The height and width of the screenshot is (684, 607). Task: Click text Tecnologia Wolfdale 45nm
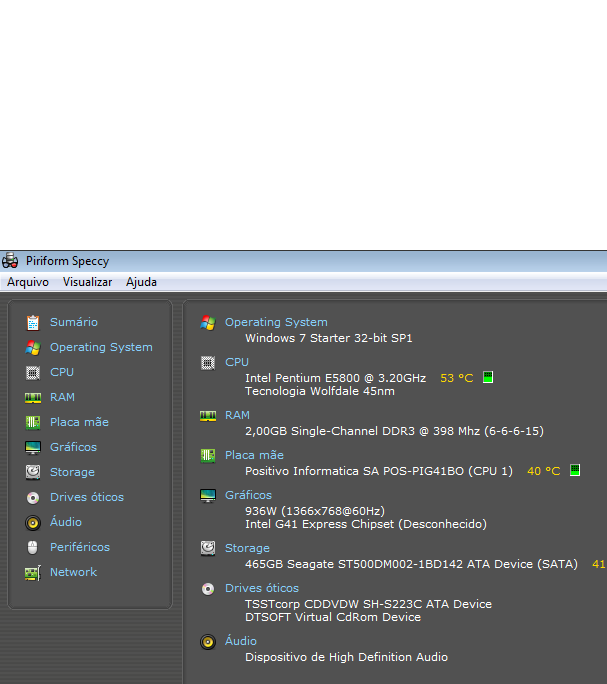[320, 391]
